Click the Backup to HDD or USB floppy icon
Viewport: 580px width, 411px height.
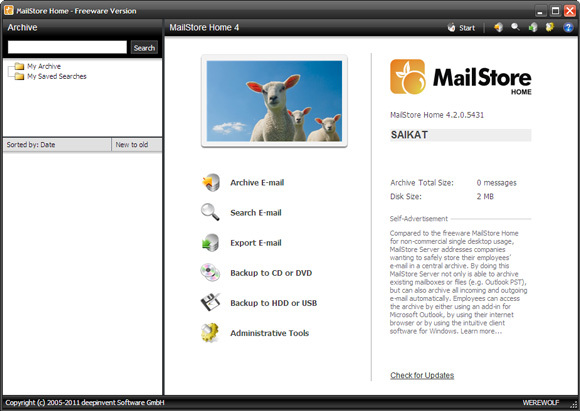[x=210, y=302]
